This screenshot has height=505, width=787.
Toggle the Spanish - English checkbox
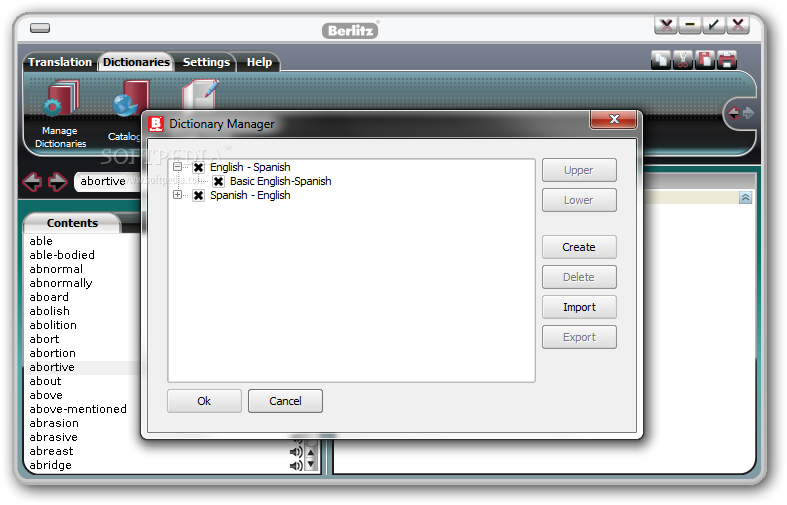click(x=199, y=196)
